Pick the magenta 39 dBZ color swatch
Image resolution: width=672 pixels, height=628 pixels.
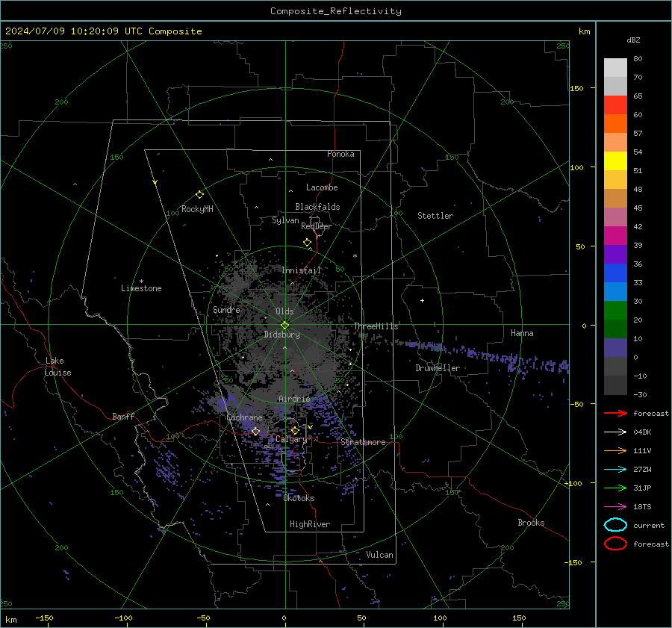[615, 236]
